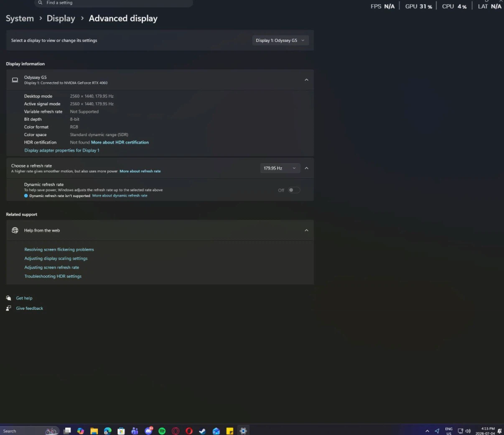504x435 pixels.
Task: Click the Active signal mode label
Action: pos(42,104)
